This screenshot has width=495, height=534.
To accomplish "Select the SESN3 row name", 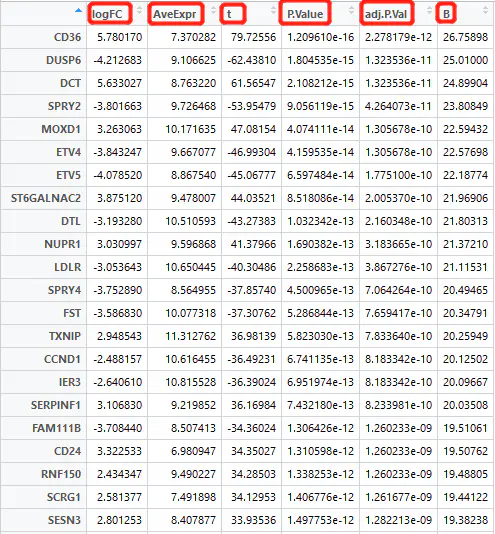I will click(x=64, y=520).
